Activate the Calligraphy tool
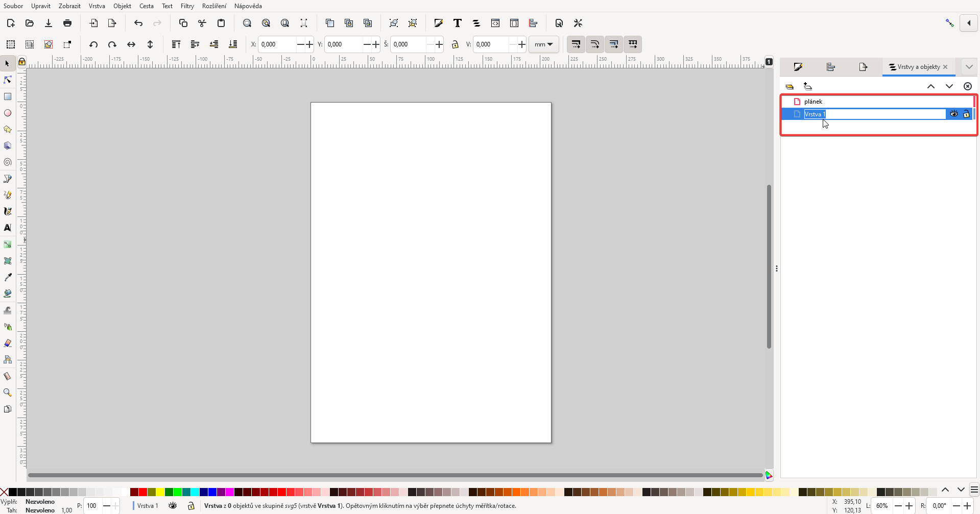This screenshot has height=514, width=980. pyautogui.click(x=8, y=211)
